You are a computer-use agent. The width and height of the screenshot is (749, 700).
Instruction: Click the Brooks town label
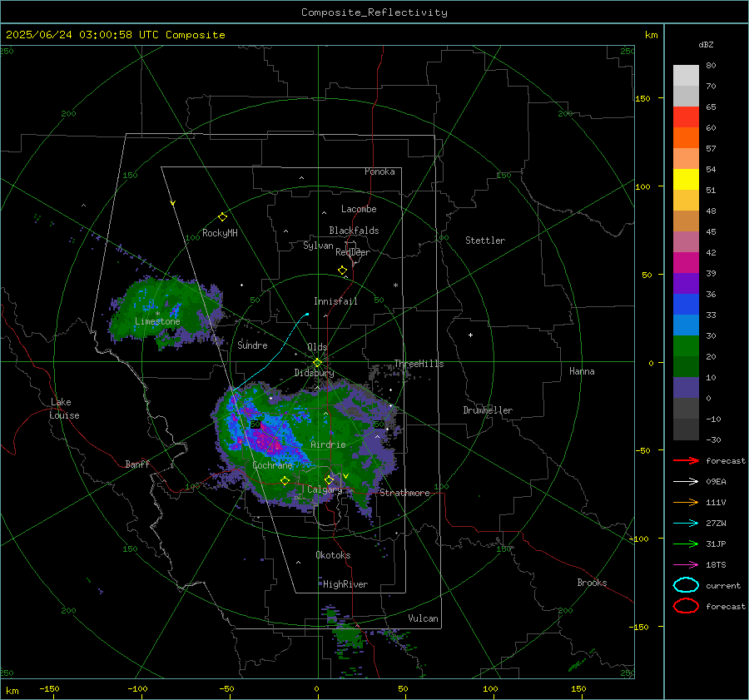[x=592, y=583]
